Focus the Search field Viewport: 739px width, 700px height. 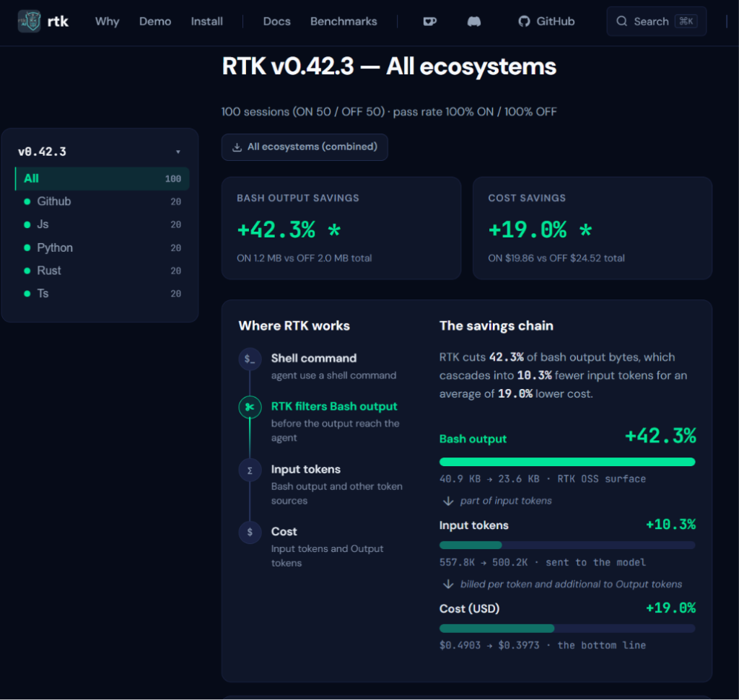pyautogui.click(x=656, y=21)
